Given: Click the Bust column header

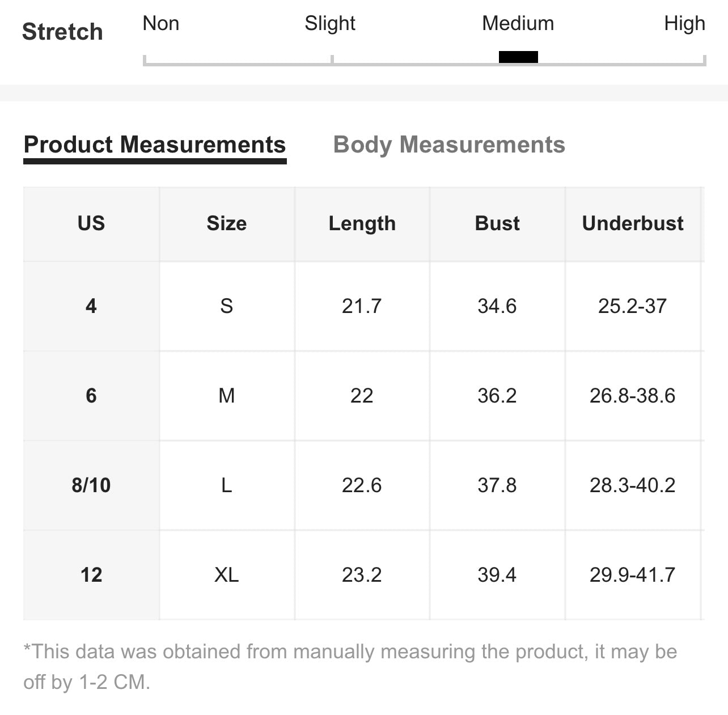Looking at the screenshot, I should [497, 223].
